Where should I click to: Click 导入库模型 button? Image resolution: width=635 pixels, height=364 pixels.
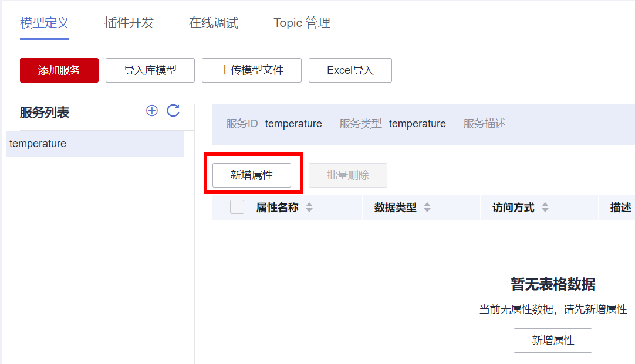pos(150,70)
